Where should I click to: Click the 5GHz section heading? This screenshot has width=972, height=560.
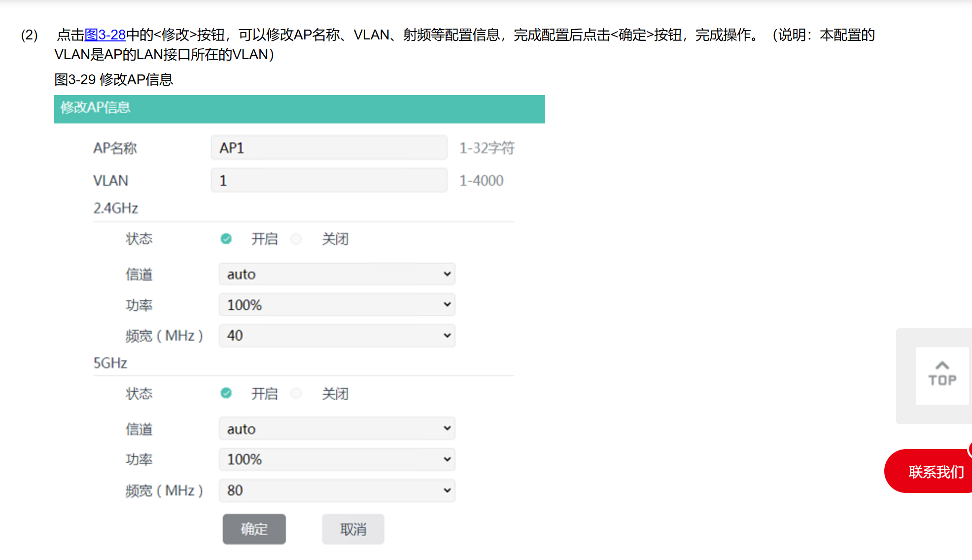[x=110, y=363]
